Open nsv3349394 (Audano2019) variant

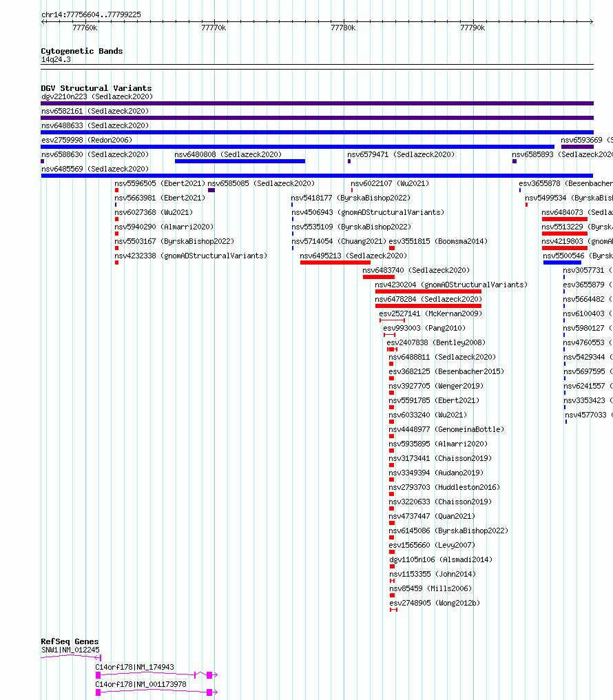coord(436,473)
